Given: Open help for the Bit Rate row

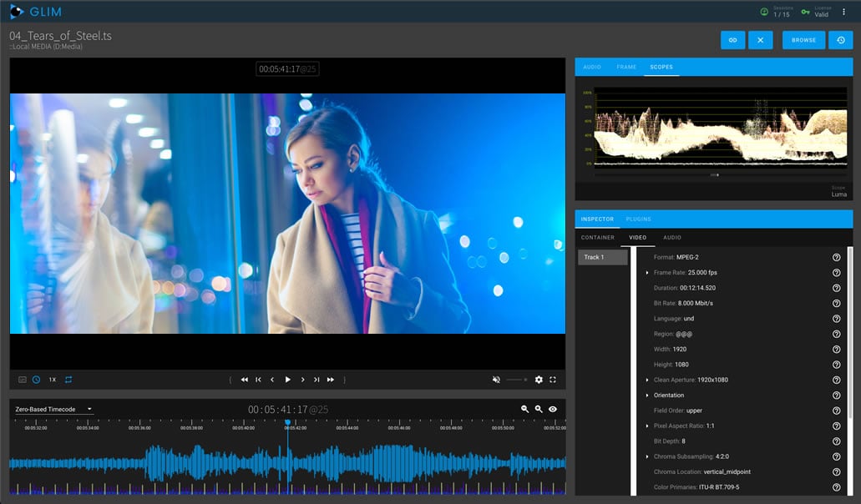Looking at the screenshot, I should (x=836, y=303).
